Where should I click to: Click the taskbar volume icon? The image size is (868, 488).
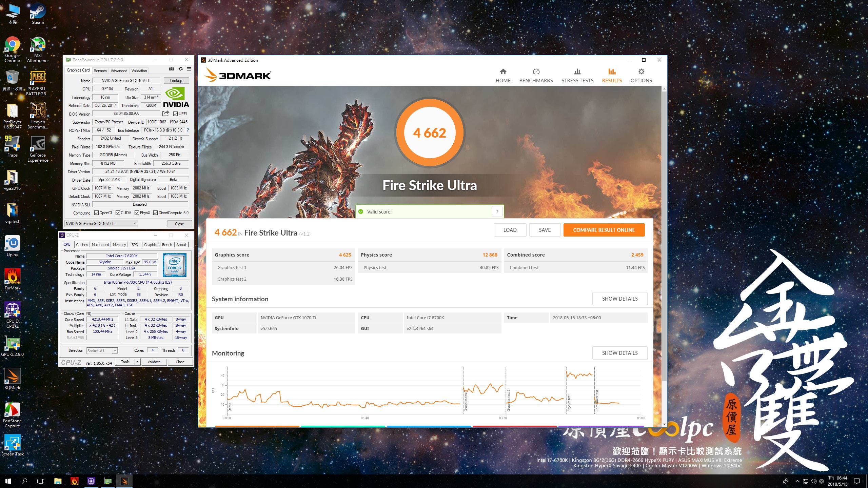[x=813, y=481]
